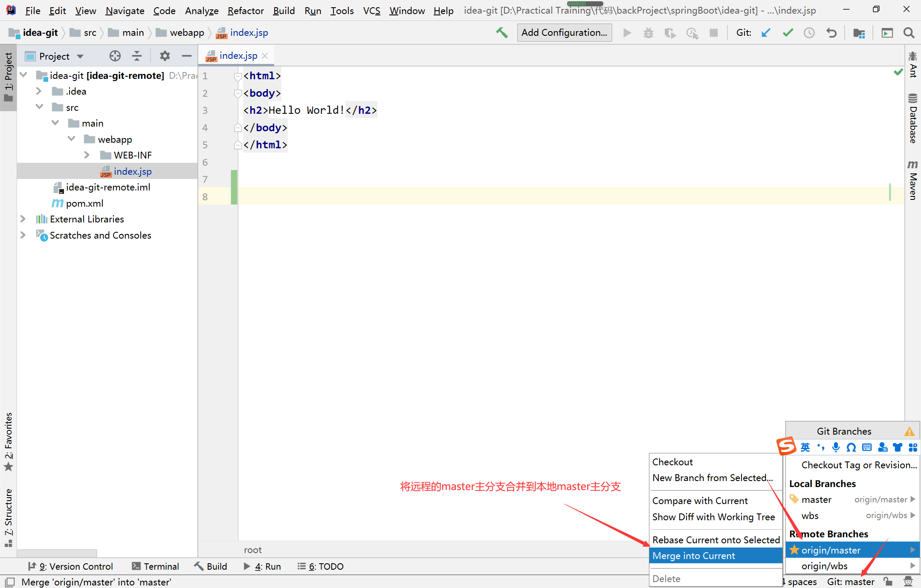Close the index.jsp editor tab

[x=265, y=56]
